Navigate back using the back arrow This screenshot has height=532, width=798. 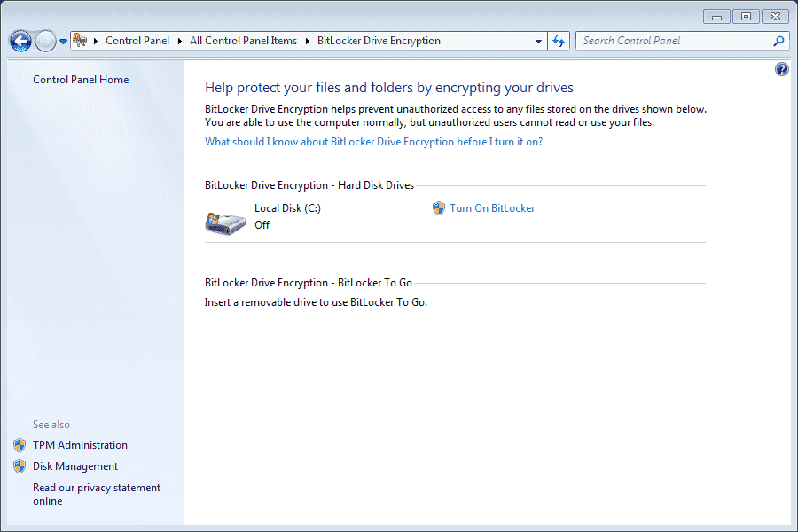tap(20, 40)
